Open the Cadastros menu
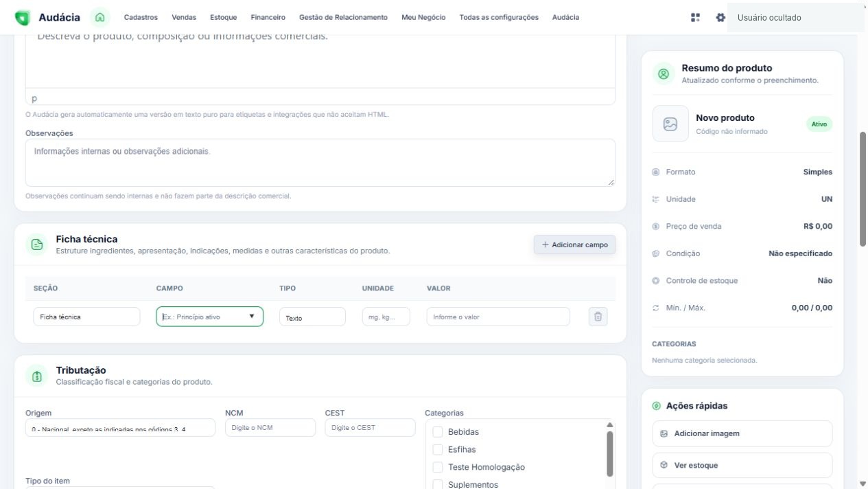Screen dimensions: 868x489 141,17
